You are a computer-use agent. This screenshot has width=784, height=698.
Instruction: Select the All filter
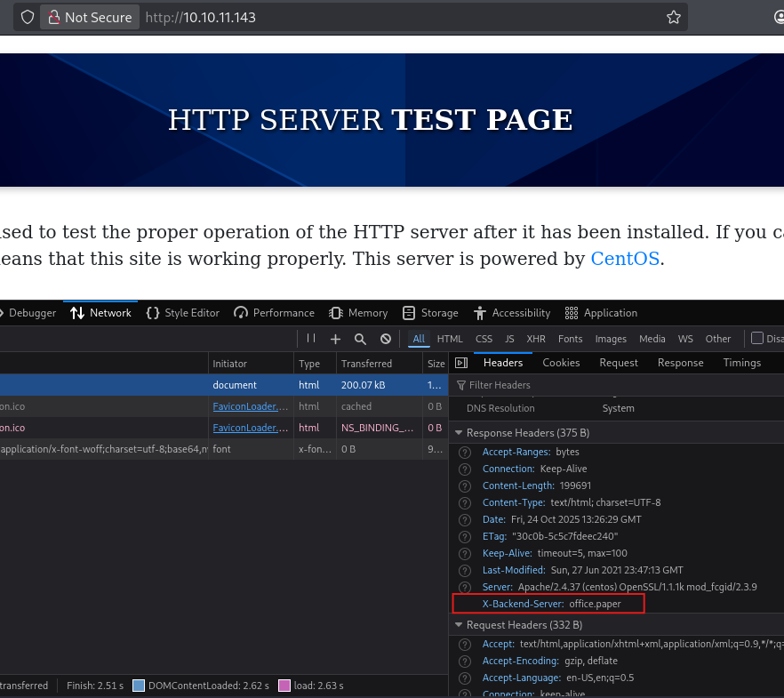(x=419, y=339)
